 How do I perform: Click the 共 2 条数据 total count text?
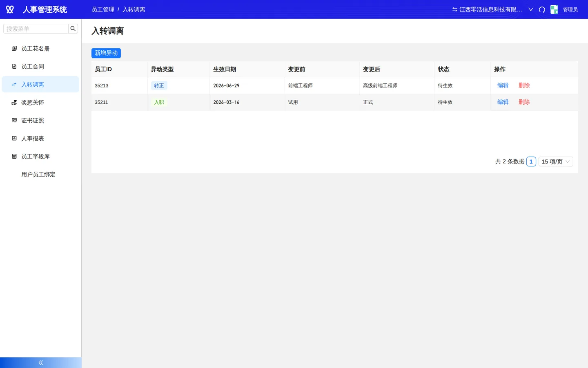click(x=510, y=162)
